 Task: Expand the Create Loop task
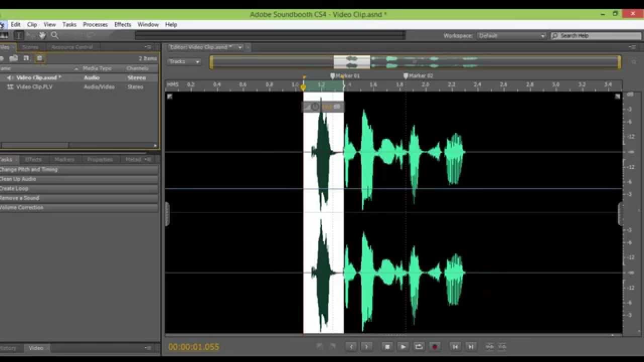(x=79, y=189)
